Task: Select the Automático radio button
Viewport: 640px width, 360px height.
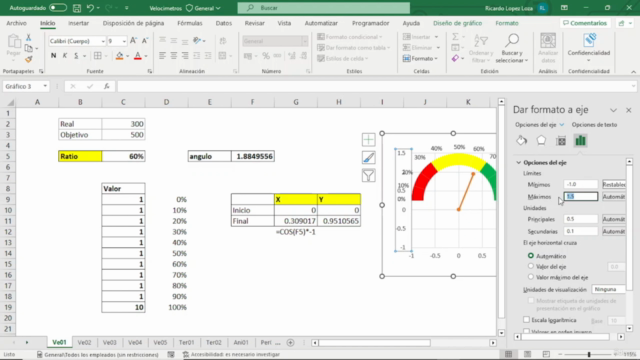Action: click(x=531, y=256)
